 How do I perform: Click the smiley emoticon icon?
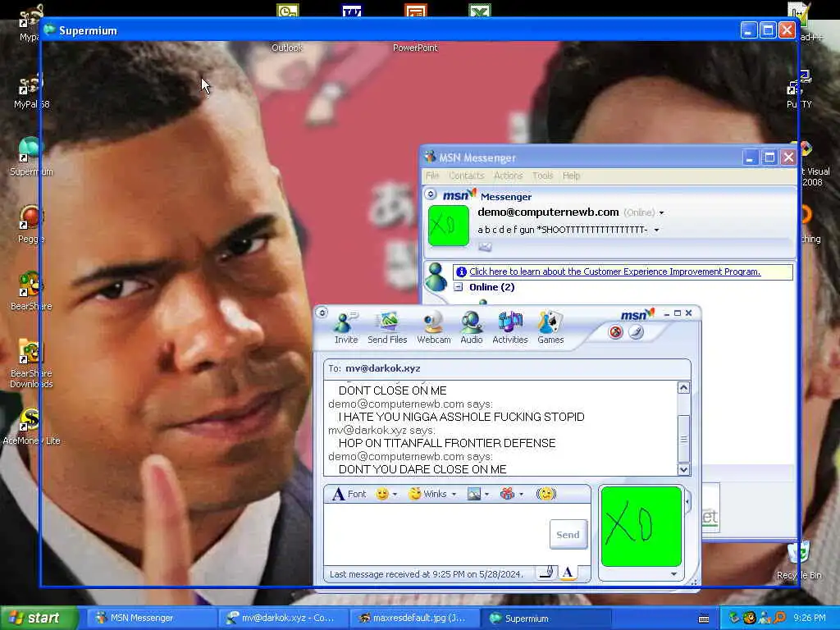(382, 494)
